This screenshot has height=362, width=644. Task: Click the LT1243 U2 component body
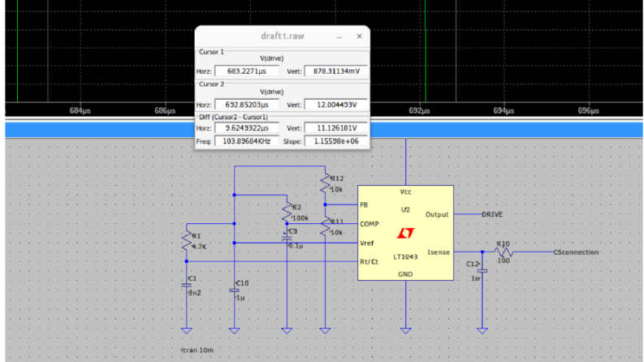tap(405, 233)
